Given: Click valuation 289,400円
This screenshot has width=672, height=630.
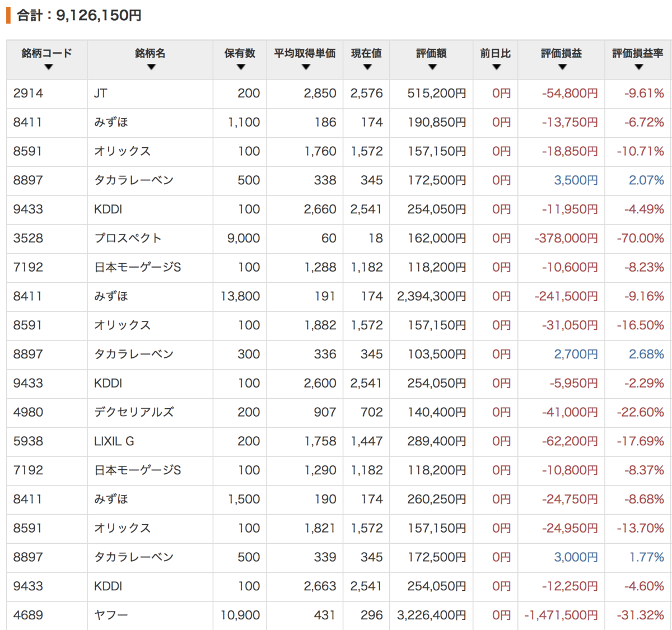Looking at the screenshot, I should click(437, 442).
